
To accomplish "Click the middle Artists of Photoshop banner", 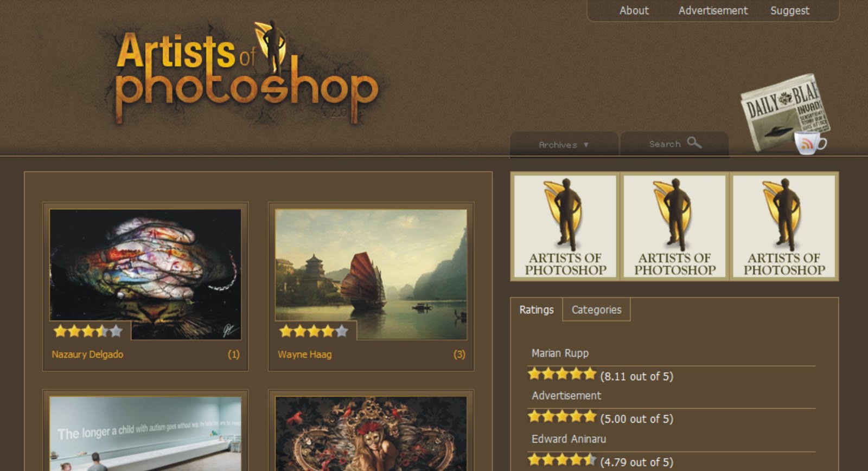I will pos(675,227).
